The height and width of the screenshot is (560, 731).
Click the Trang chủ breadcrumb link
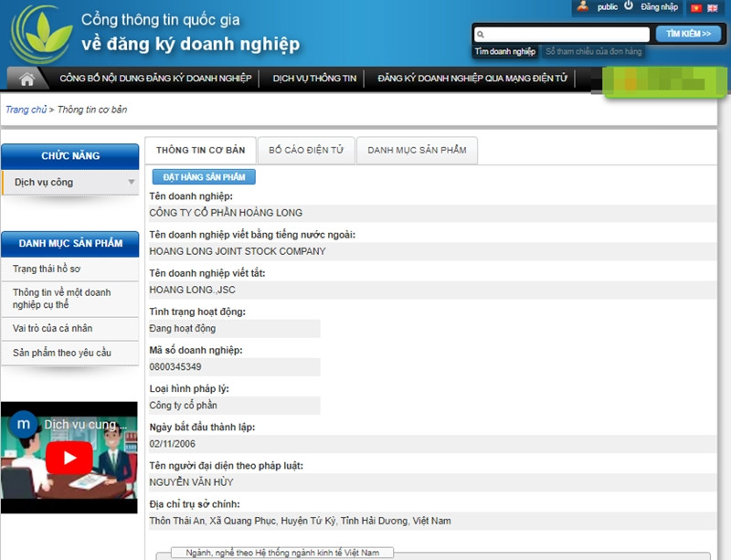click(26, 110)
